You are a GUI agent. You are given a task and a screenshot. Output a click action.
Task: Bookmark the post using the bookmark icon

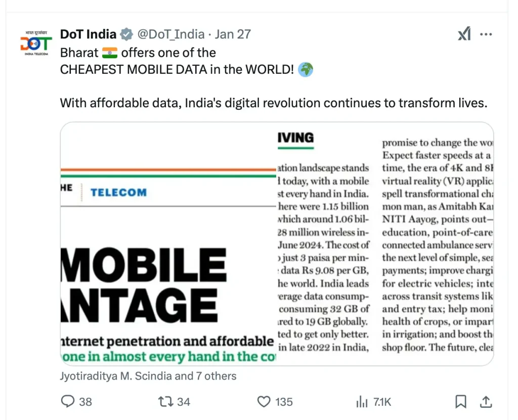coord(460,401)
